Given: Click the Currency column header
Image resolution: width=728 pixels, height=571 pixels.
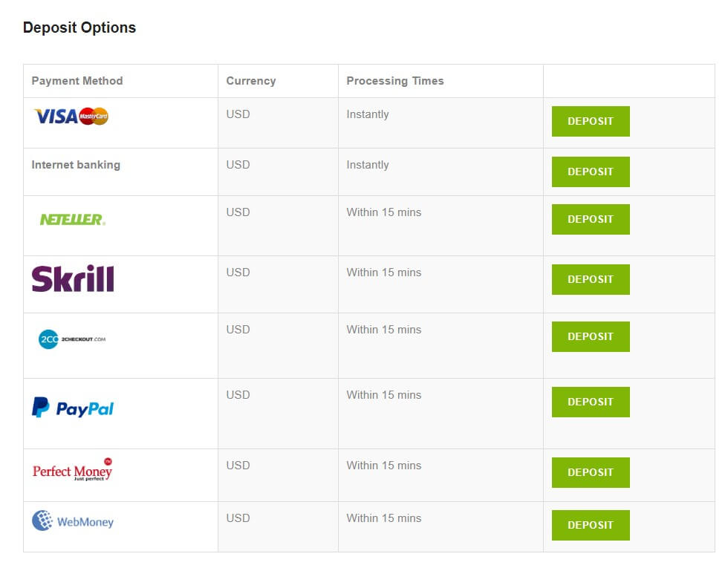Looking at the screenshot, I should (251, 81).
